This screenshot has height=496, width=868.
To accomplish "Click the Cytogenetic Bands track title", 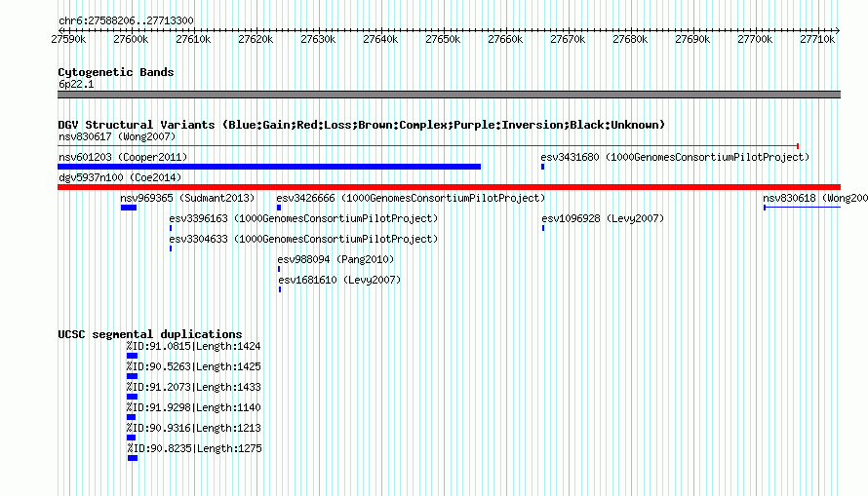I will pyautogui.click(x=116, y=72).
